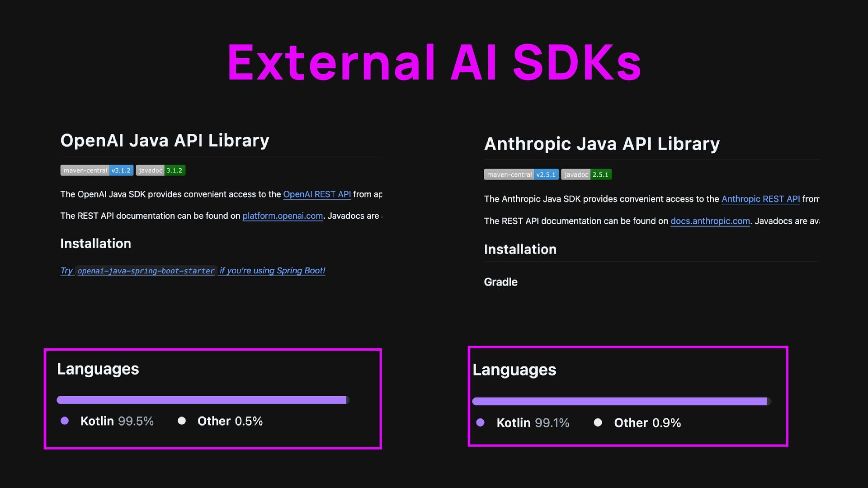
Task: Click the Languages heading in Anthropic panel
Action: [x=514, y=370]
